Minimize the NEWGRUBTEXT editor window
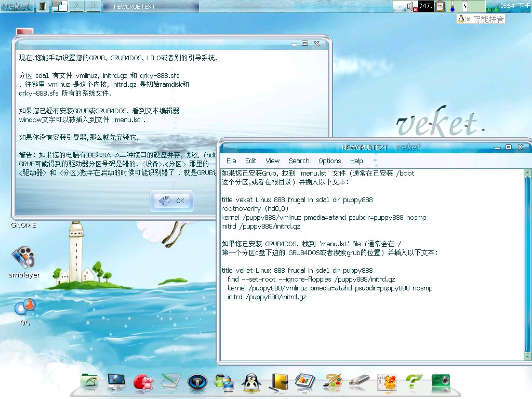The image size is (532, 399). click(x=497, y=148)
